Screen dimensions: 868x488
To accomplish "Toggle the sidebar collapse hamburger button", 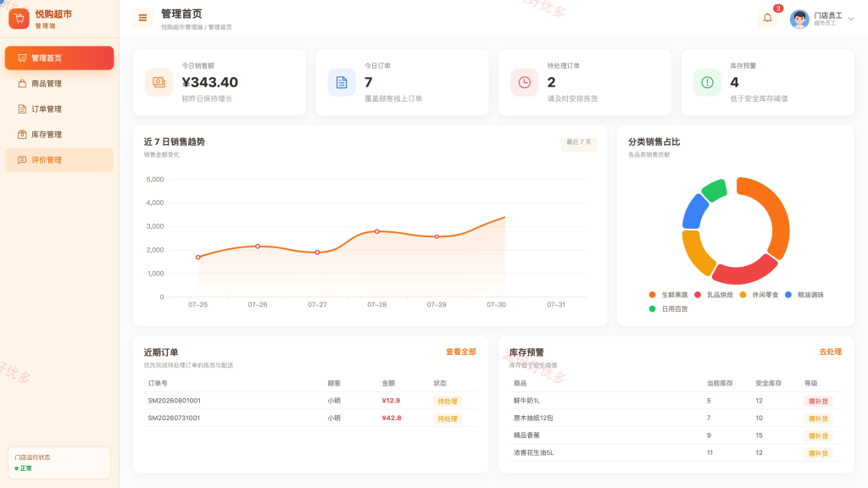I will click(142, 18).
